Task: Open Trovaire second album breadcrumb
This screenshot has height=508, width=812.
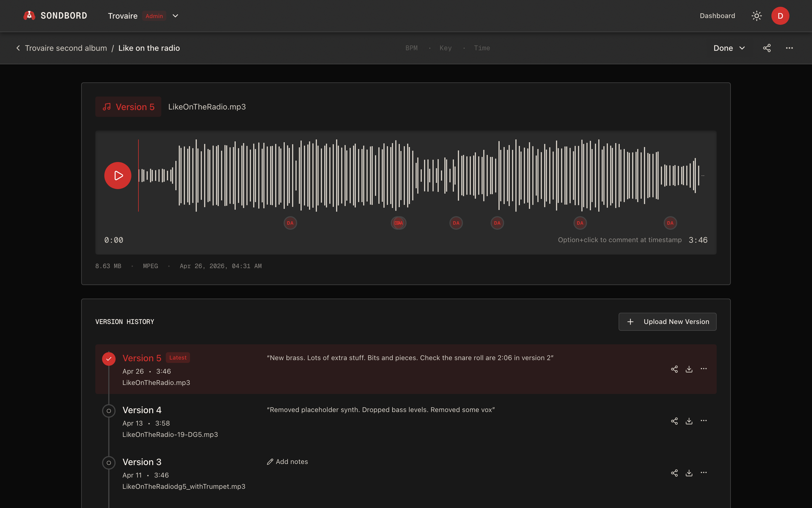Action: pos(66,48)
